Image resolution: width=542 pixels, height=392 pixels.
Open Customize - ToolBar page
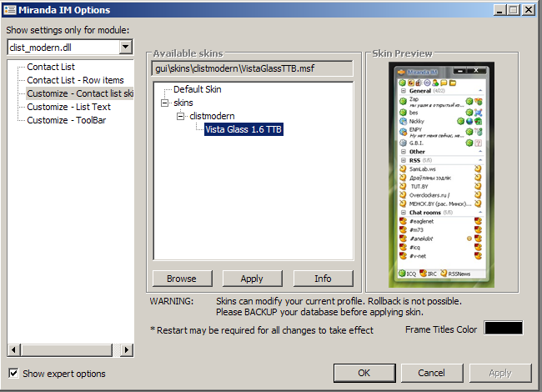[67, 120]
